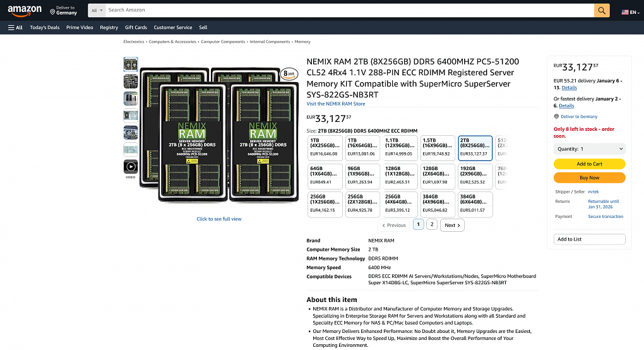644x350 pixels.
Task: Click the Amazon logo
Action: pyautogui.click(x=25, y=10)
